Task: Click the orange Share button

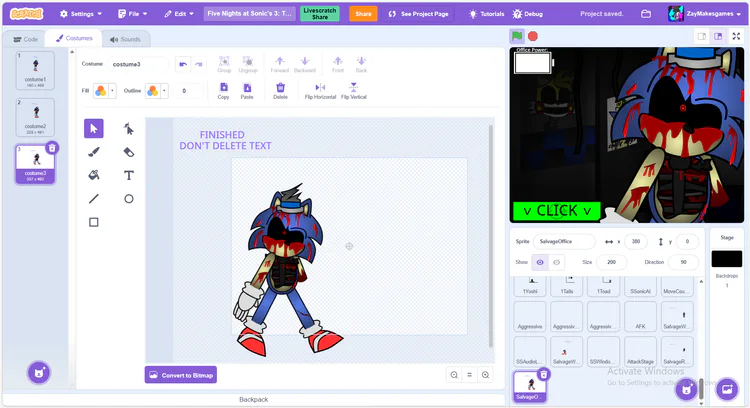Action: (363, 14)
